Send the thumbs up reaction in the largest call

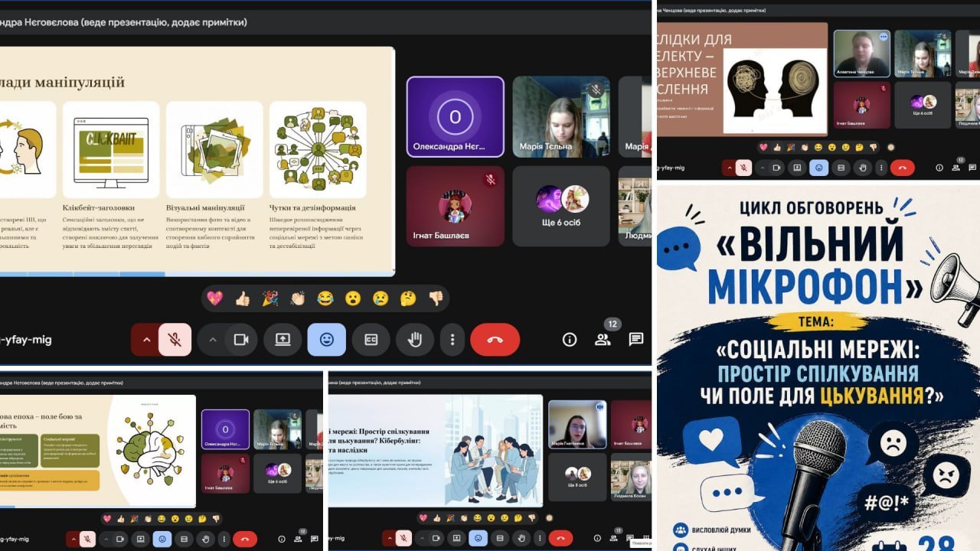243,298
